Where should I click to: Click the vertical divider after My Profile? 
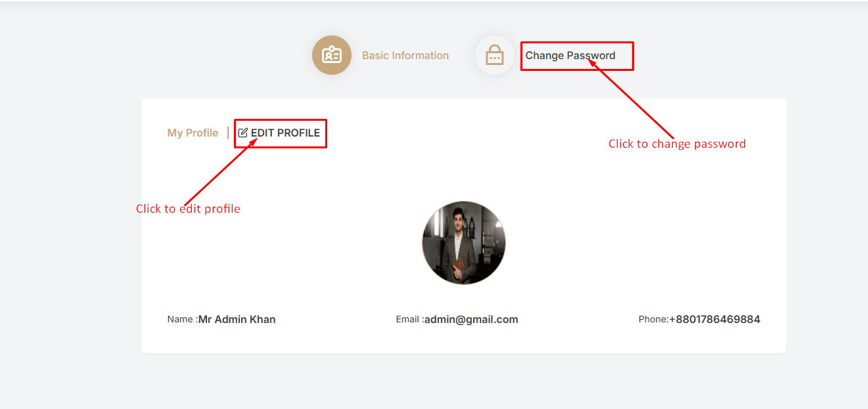point(228,133)
